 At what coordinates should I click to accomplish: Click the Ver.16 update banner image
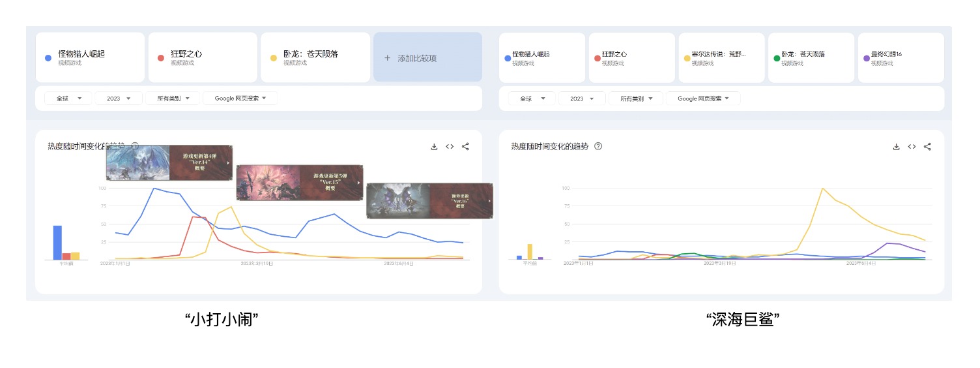click(x=429, y=201)
